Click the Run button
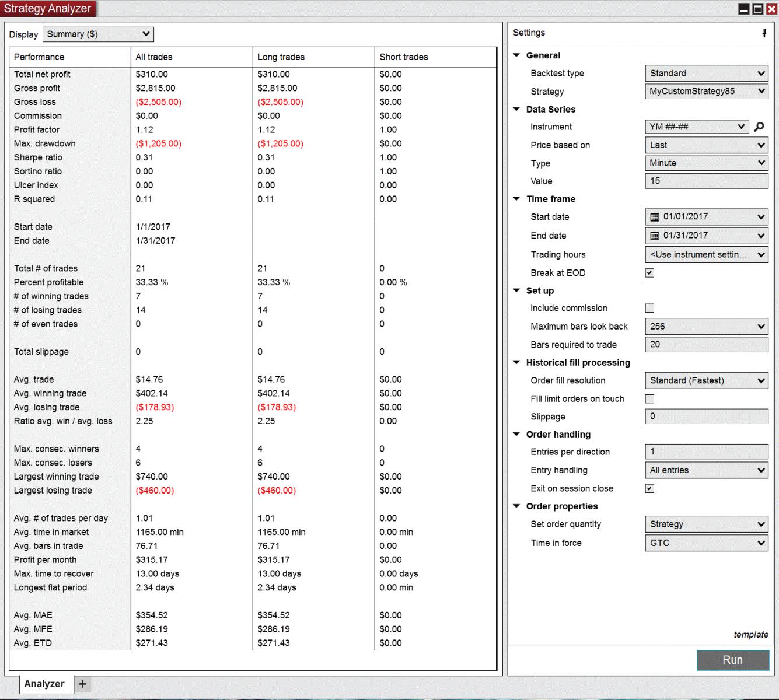The width and height of the screenshot is (779, 700). pos(732,660)
